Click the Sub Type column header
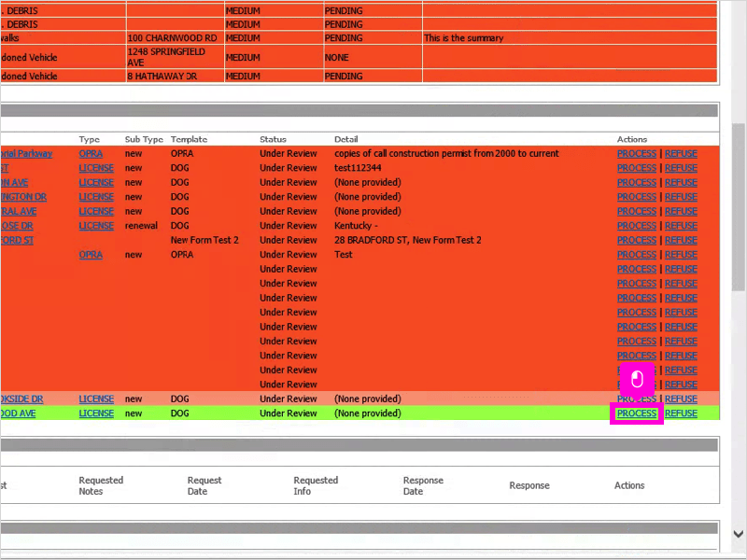Screen dimensions: 747x560 click(x=144, y=139)
